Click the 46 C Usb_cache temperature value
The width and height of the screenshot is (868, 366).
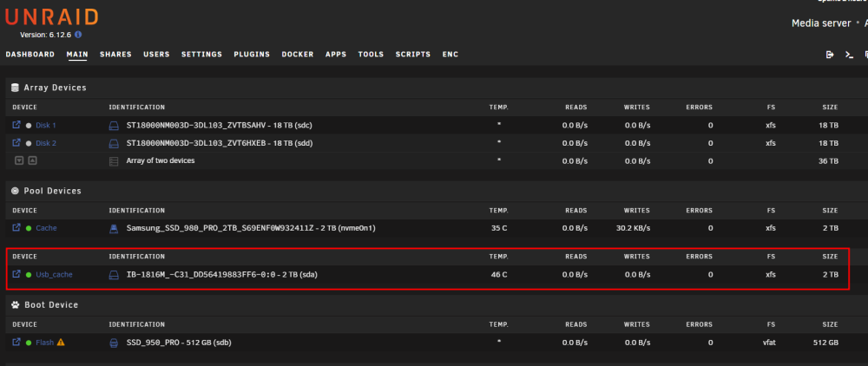click(x=499, y=274)
